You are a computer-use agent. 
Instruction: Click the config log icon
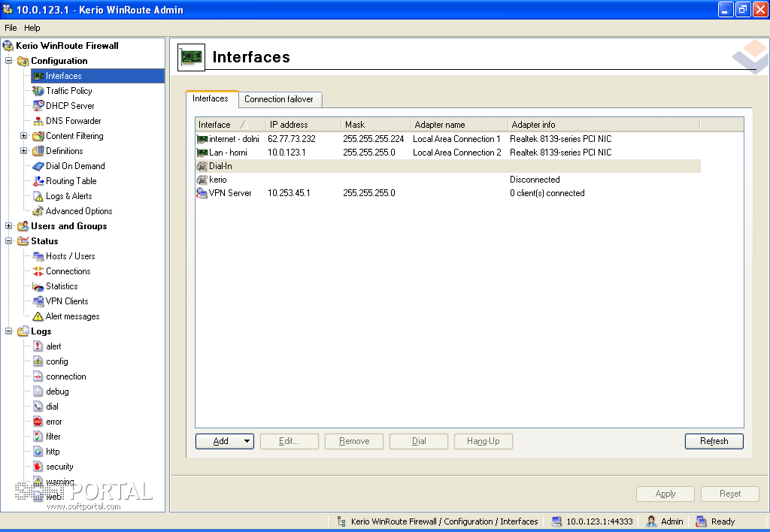(x=38, y=361)
